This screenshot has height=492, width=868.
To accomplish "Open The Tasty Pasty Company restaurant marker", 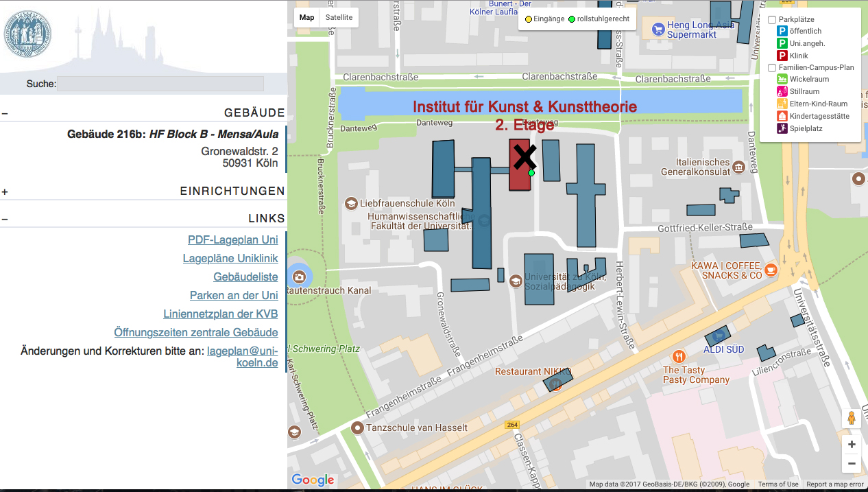I will click(679, 356).
